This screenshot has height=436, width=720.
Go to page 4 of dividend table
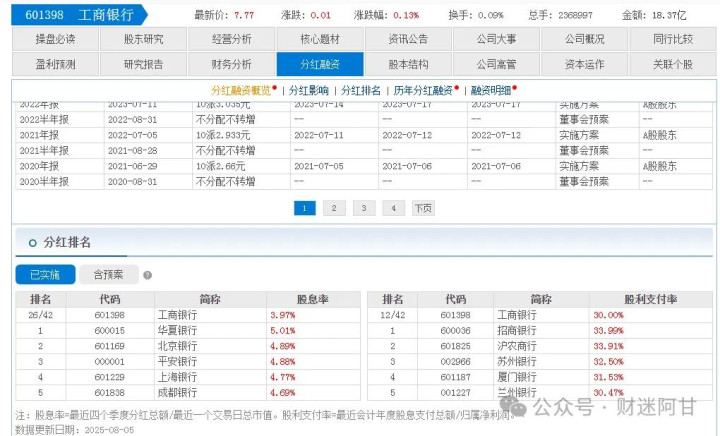[x=394, y=208]
